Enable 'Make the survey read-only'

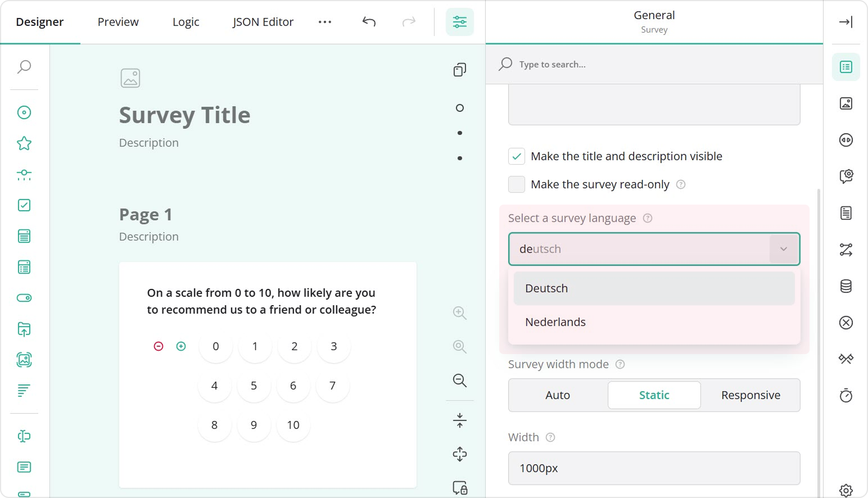pos(516,184)
